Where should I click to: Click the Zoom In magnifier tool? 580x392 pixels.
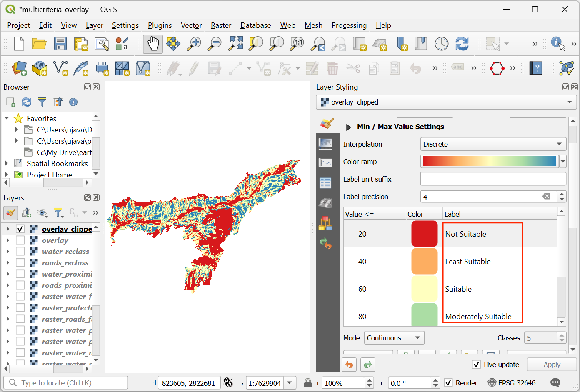point(194,44)
